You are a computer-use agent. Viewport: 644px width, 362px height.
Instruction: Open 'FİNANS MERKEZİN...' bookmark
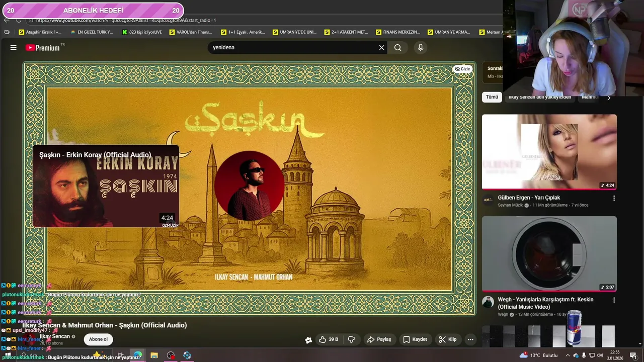[397, 32]
